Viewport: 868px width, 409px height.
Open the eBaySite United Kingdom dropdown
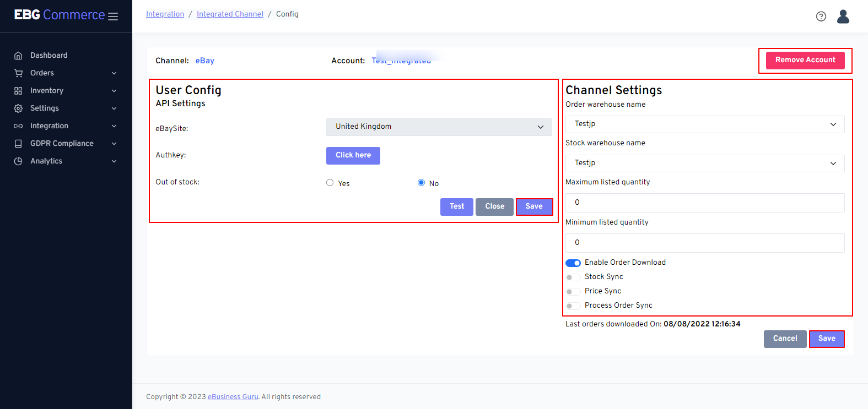[439, 127]
